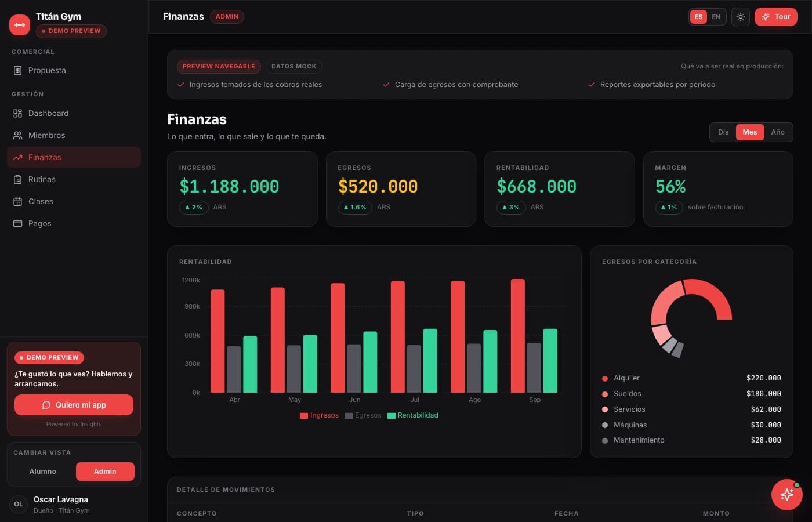Click the DATOS MOCK badge
This screenshot has height=522, width=812.
pyautogui.click(x=294, y=67)
